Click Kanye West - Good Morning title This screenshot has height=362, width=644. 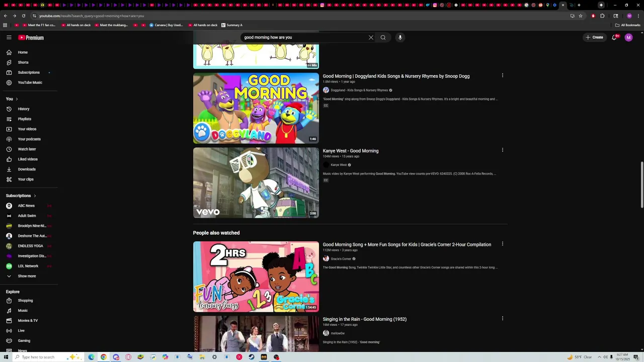(351, 151)
